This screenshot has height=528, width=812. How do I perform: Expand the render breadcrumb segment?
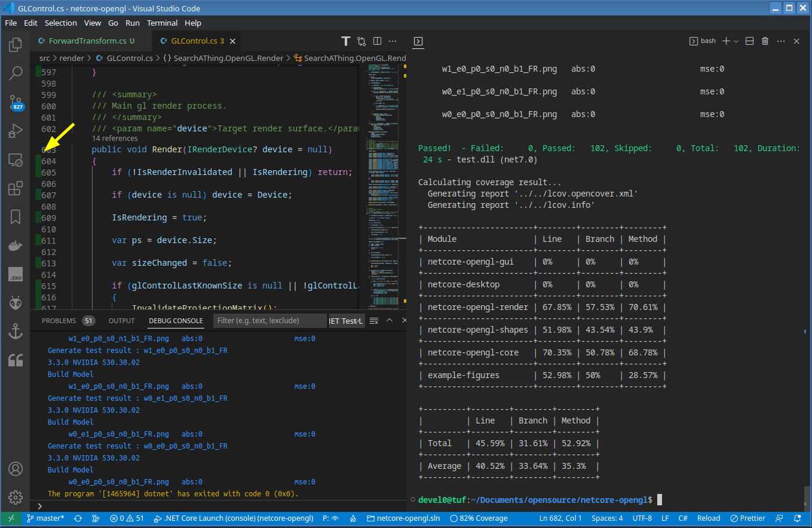[x=72, y=59]
